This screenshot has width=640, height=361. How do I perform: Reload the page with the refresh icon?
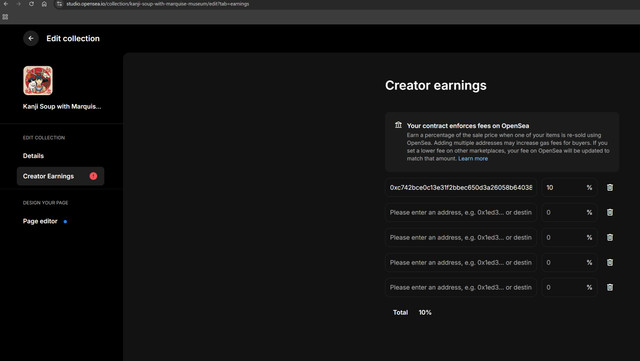[x=31, y=4]
